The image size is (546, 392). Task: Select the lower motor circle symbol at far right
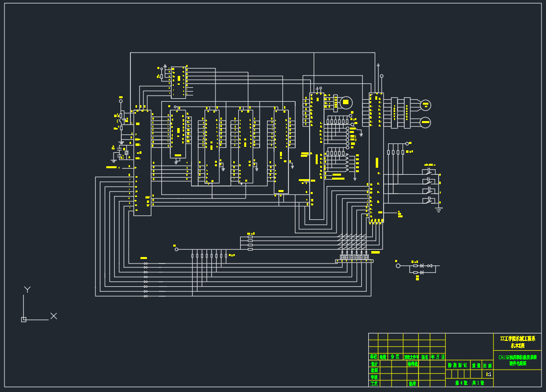click(x=425, y=122)
